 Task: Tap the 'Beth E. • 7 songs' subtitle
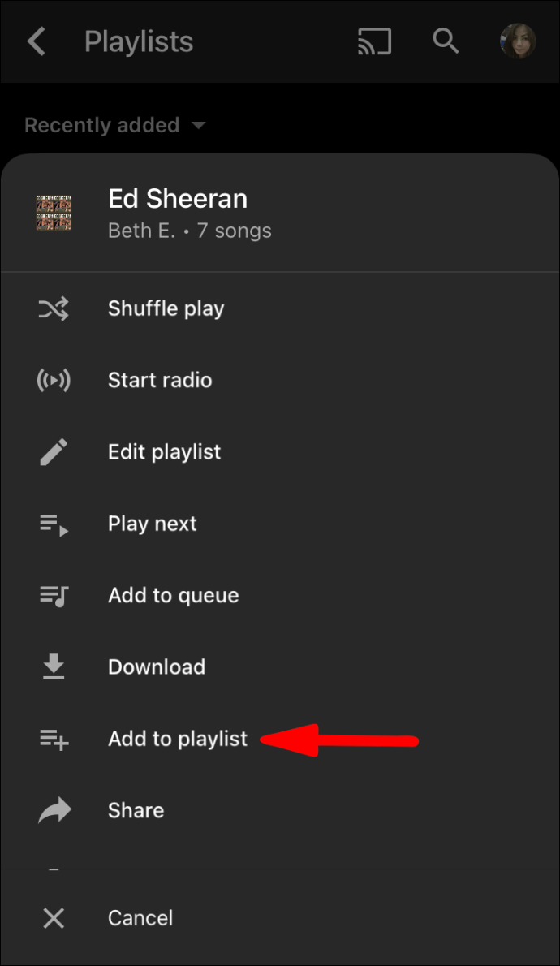tap(189, 231)
